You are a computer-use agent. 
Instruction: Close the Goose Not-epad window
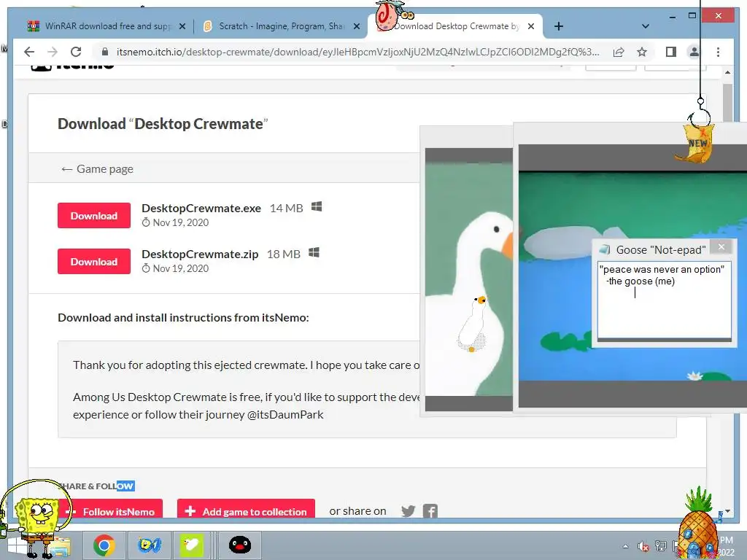721,246
